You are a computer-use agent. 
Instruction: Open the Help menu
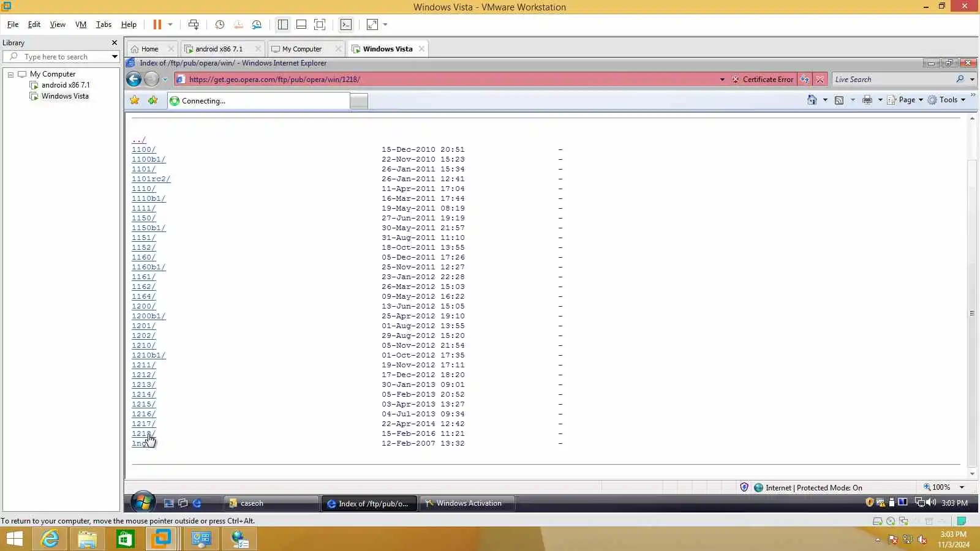click(129, 24)
